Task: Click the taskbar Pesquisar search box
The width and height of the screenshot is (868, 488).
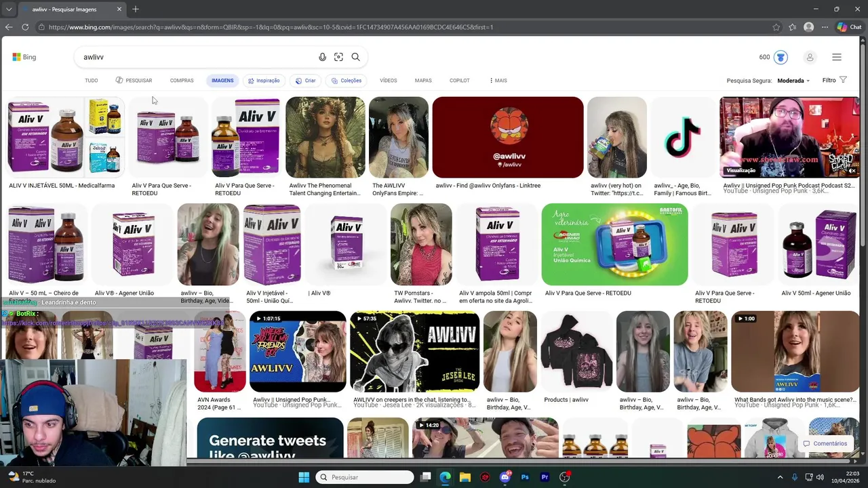Action: [365, 477]
